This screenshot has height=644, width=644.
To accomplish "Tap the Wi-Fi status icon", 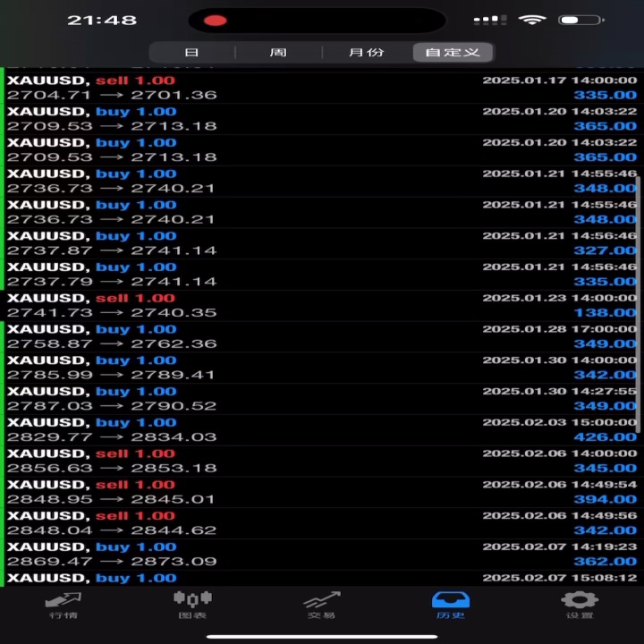I will (532, 20).
